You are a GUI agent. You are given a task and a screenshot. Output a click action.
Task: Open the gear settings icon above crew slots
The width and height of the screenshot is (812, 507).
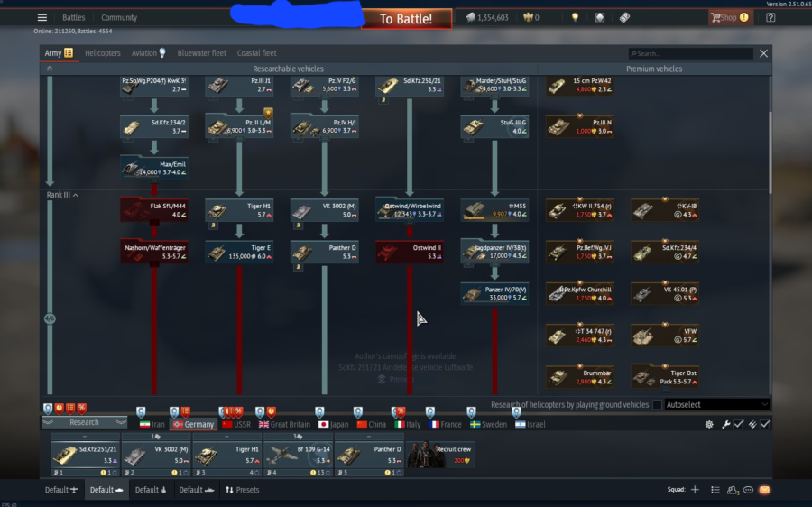[x=709, y=424]
